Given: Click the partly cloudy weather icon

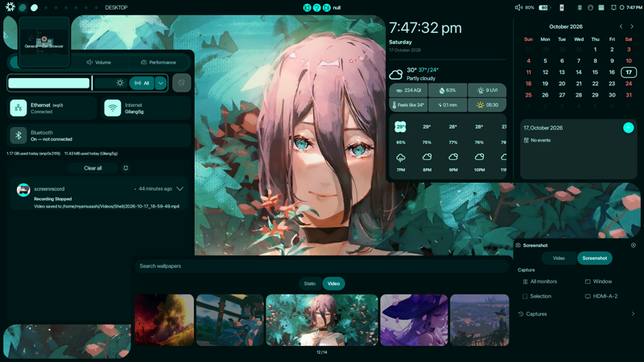Looking at the screenshot, I should [395, 74].
